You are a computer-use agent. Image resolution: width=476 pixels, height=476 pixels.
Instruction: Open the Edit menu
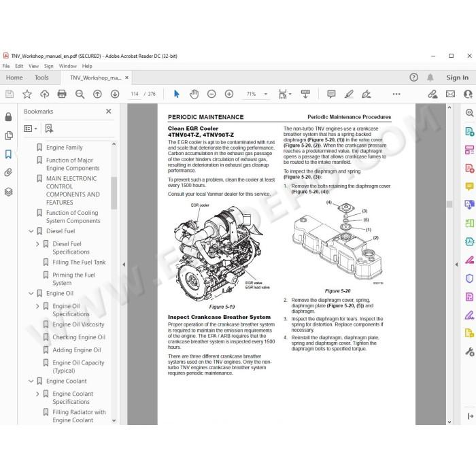point(19,66)
